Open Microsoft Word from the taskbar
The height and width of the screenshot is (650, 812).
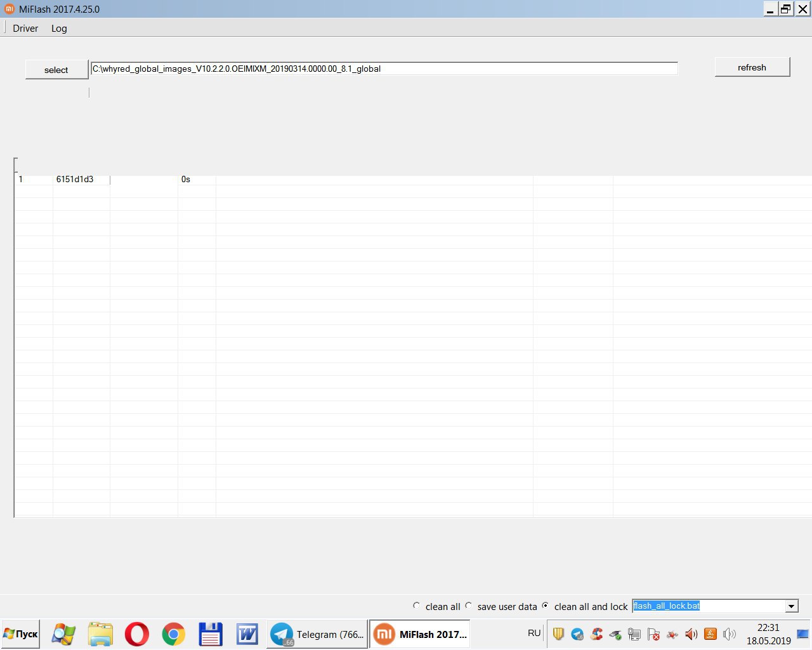[247, 634]
